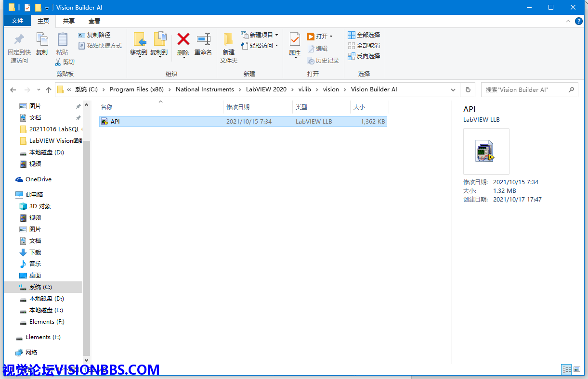Click the search Vision Builder AI box

(525, 90)
